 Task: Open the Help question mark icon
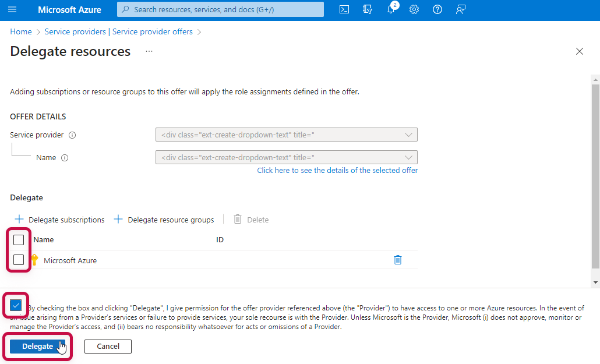pos(437,9)
